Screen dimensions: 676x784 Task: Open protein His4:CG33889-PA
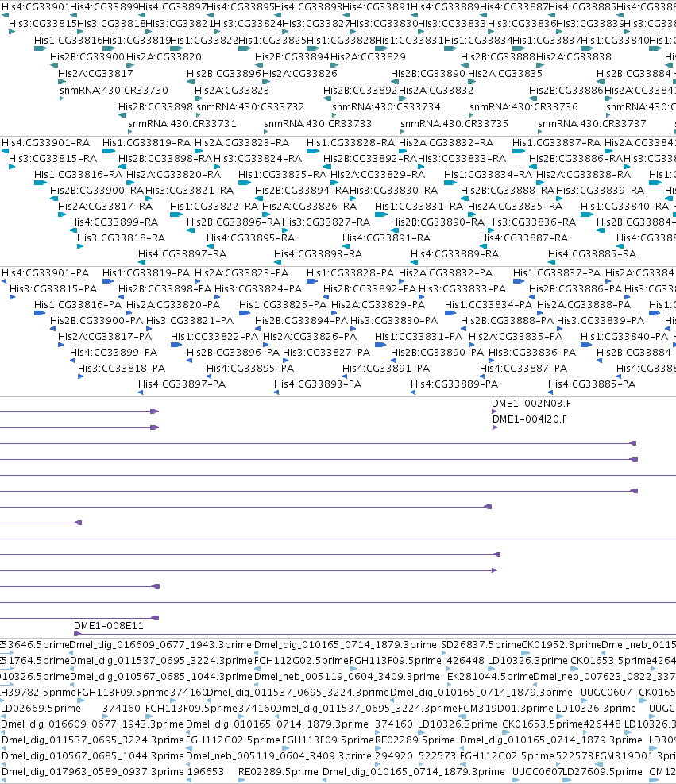[x=454, y=384]
